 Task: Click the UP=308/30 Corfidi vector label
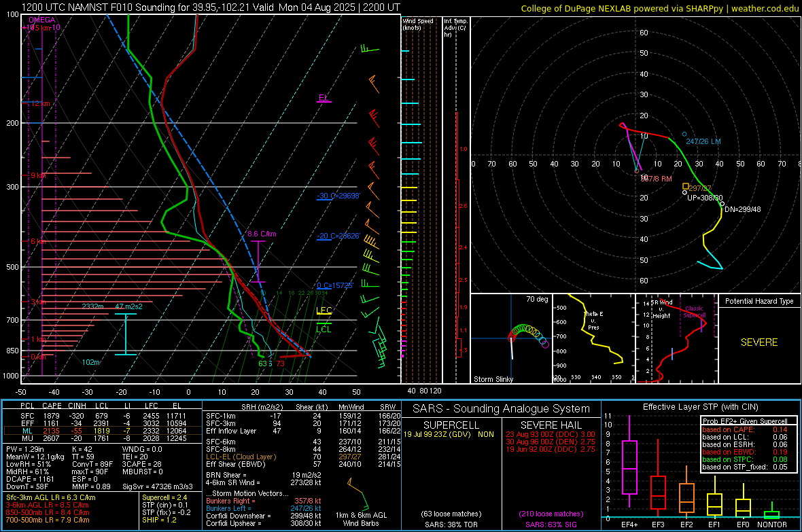(705, 198)
